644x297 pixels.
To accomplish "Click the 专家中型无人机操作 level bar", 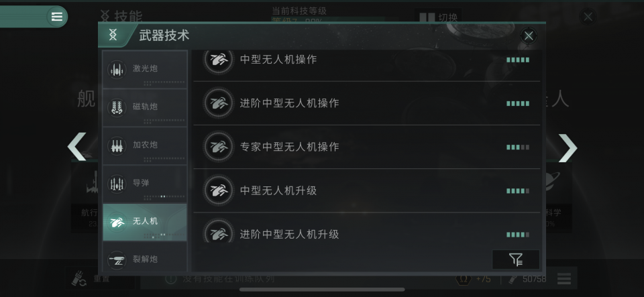I will click(x=518, y=147).
